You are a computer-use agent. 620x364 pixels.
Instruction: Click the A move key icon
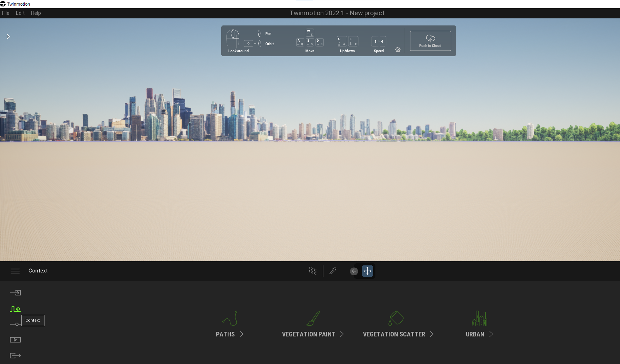click(300, 42)
